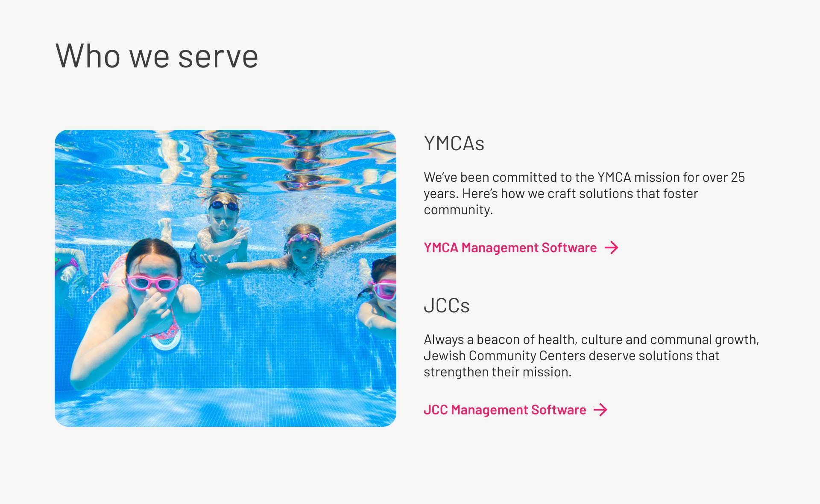Click the Jewish Community Centers description paragraph
The image size is (820, 504).
(x=591, y=355)
